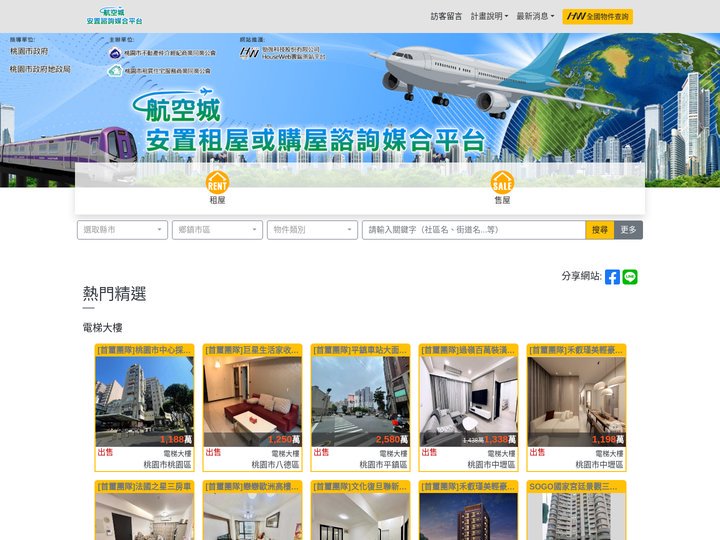Open the SOGO high-rise tower listing photo
720x540 pixels.
[577, 517]
